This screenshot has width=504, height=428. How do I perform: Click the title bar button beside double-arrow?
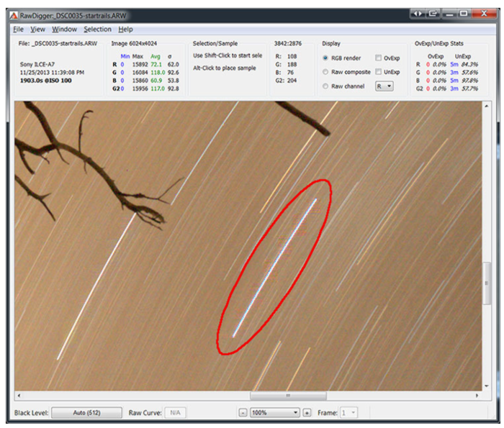click(x=433, y=14)
